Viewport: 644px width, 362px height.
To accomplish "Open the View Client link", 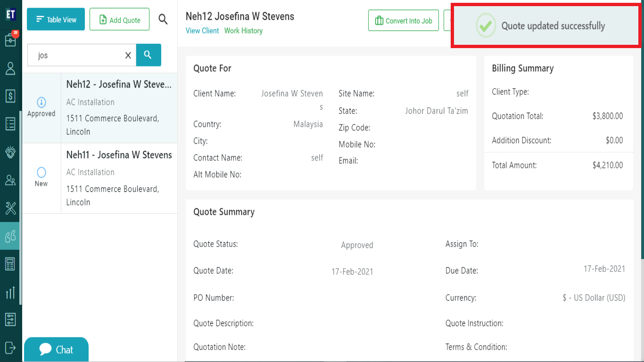I will (x=202, y=31).
